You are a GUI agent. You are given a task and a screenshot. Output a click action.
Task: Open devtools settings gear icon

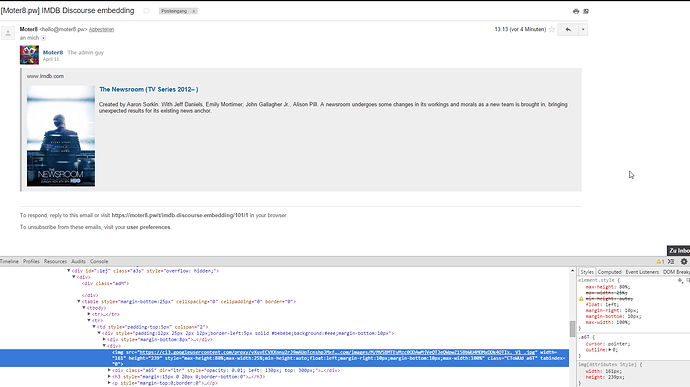pos(684,262)
